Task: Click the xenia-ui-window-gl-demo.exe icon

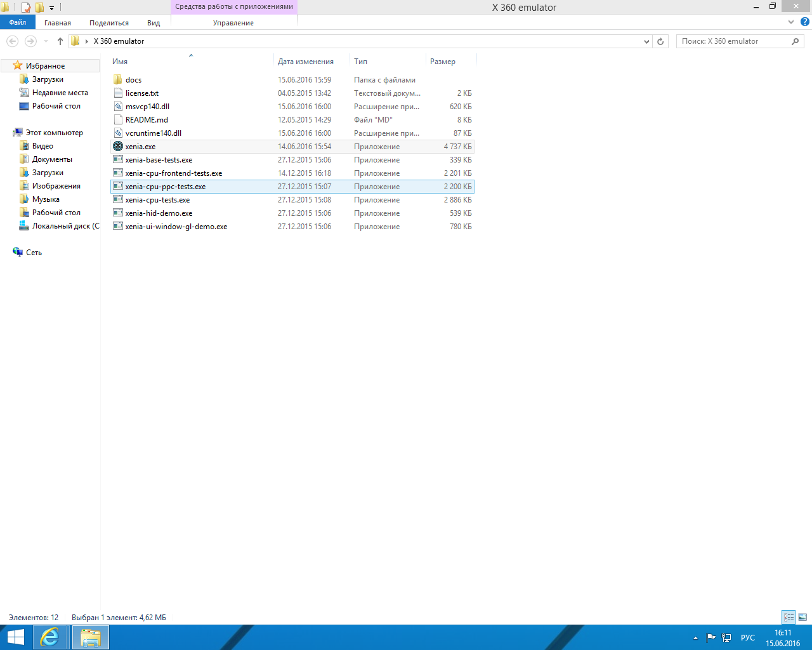Action: (x=118, y=226)
